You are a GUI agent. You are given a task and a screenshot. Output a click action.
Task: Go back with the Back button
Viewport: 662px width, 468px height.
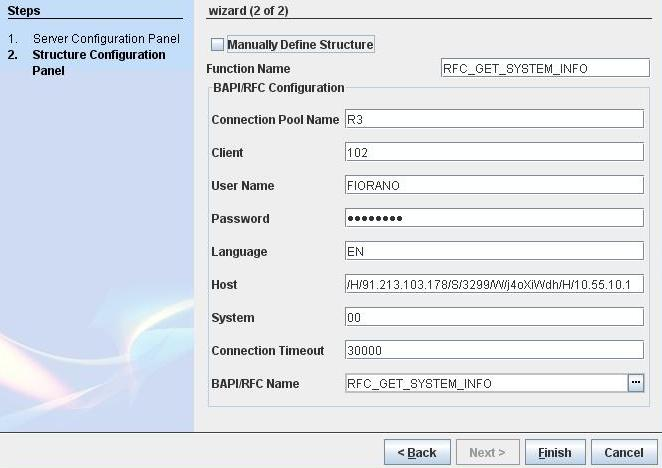point(417,452)
